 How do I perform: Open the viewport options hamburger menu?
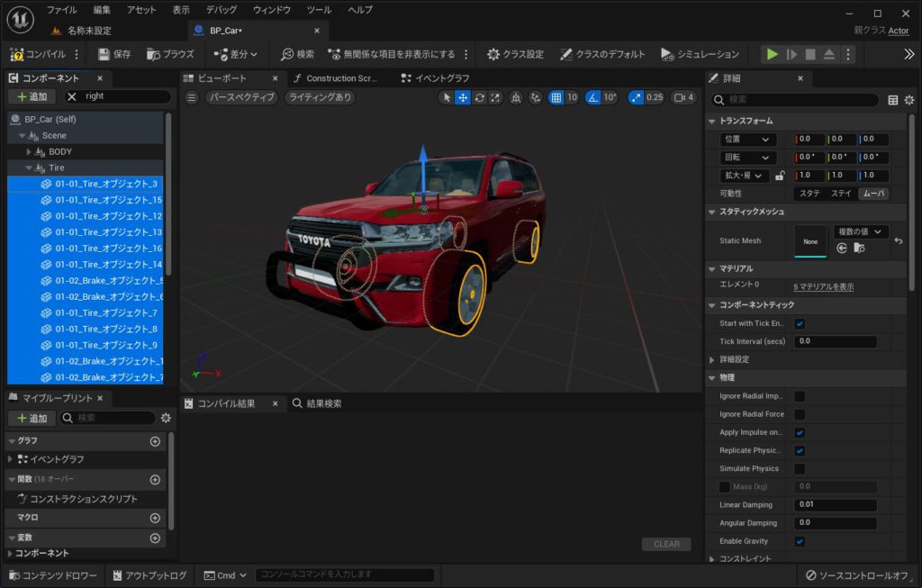tap(192, 97)
